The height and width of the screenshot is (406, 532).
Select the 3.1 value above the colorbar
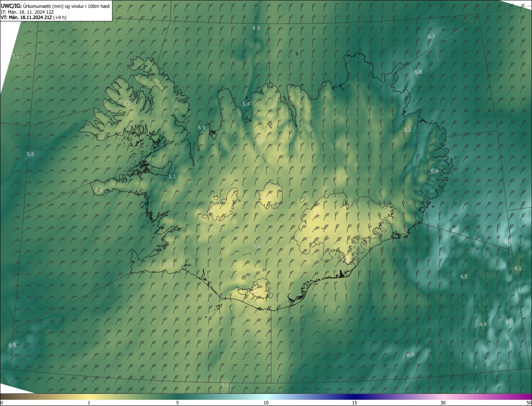(225, 386)
